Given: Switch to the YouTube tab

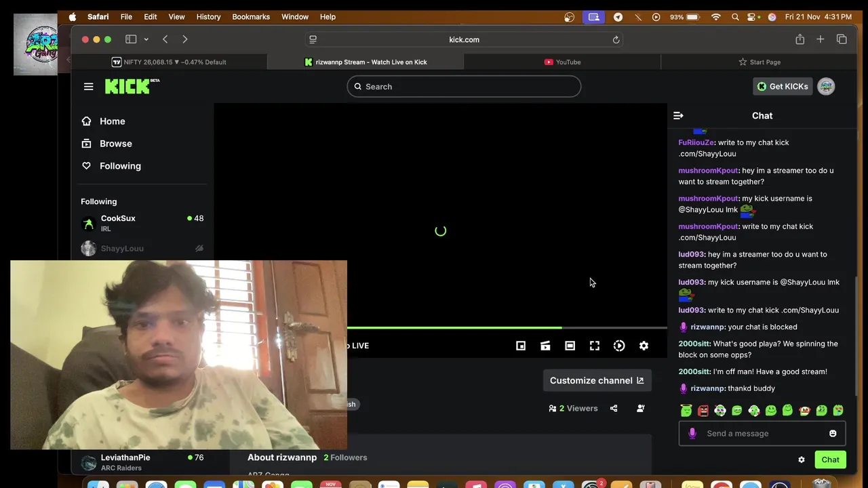Looking at the screenshot, I should (562, 62).
